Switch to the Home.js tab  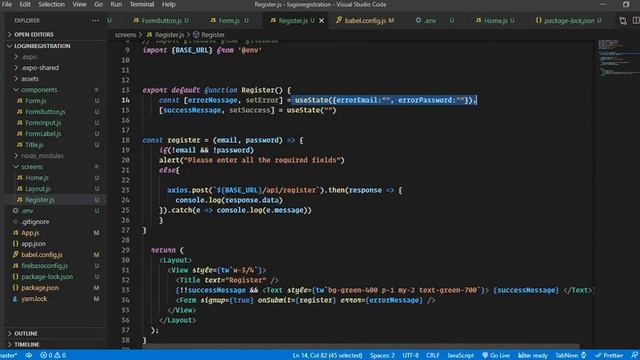(496, 20)
